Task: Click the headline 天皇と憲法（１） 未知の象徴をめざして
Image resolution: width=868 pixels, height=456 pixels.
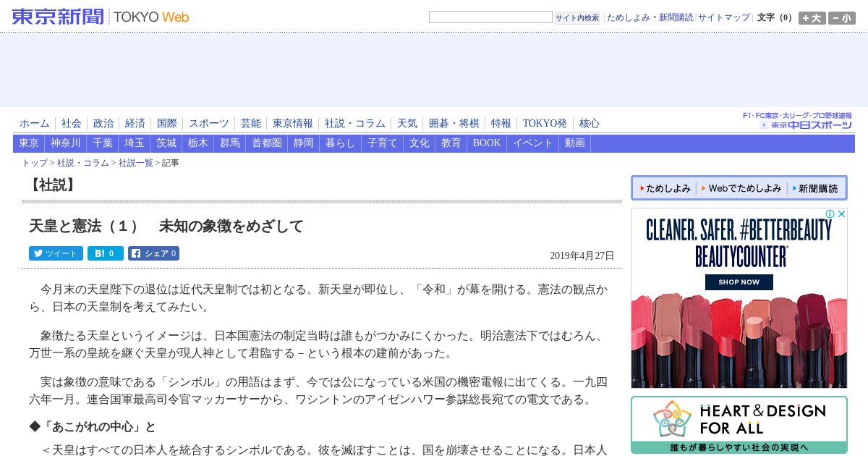Action: [x=166, y=226]
